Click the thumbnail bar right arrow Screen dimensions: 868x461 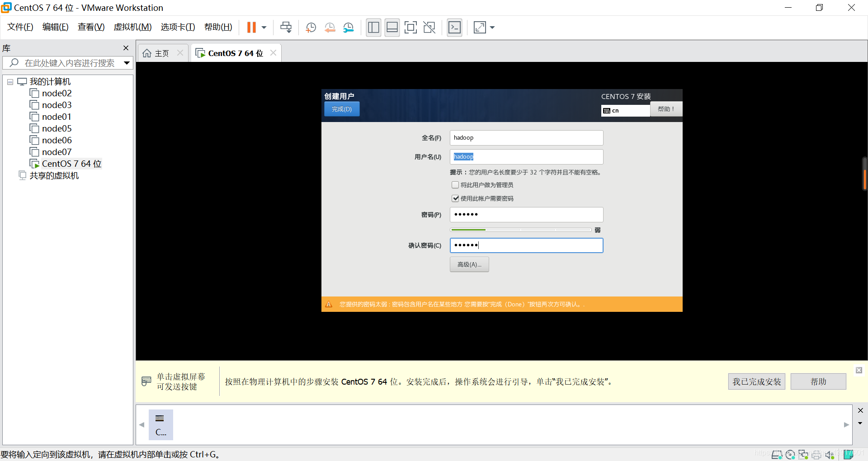(846, 425)
